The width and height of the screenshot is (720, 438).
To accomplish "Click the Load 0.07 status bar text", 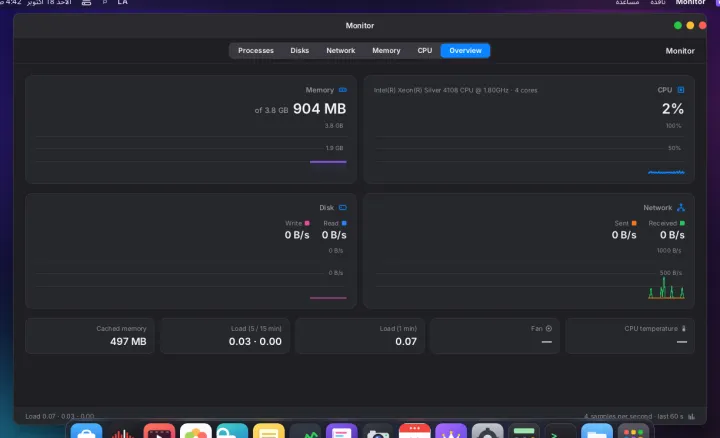I will (x=60, y=416).
